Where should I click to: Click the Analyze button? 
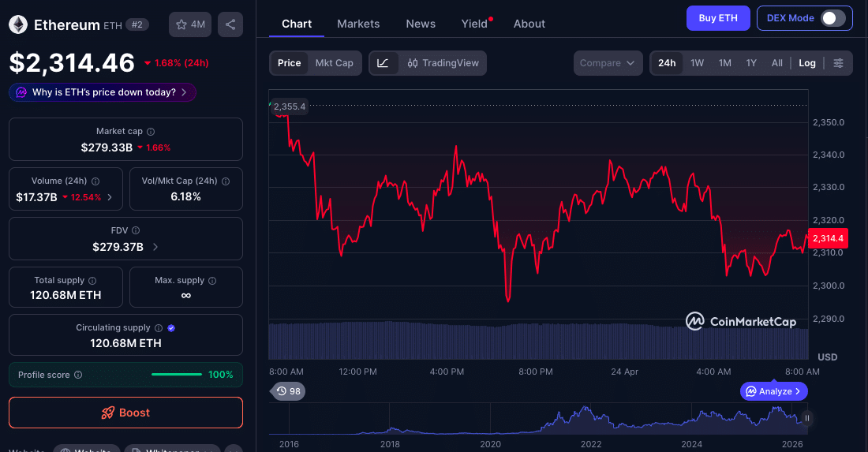(x=774, y=391)
